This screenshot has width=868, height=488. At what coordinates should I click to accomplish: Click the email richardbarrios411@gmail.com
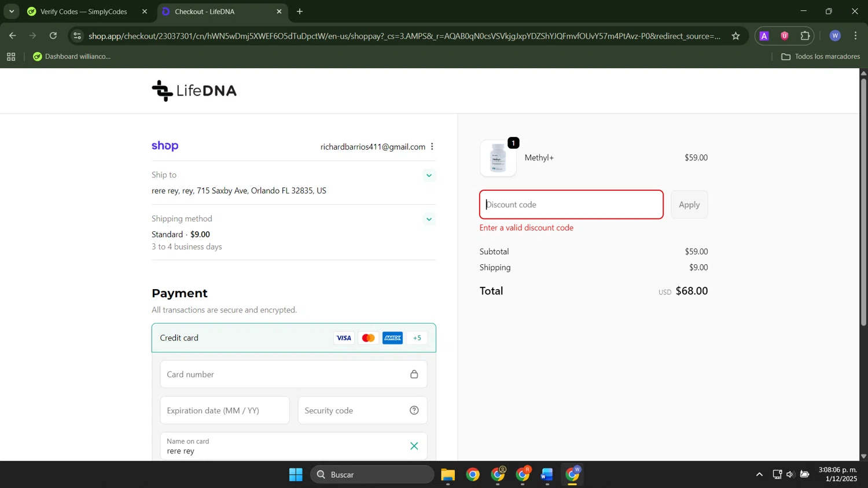coord(373,147)
